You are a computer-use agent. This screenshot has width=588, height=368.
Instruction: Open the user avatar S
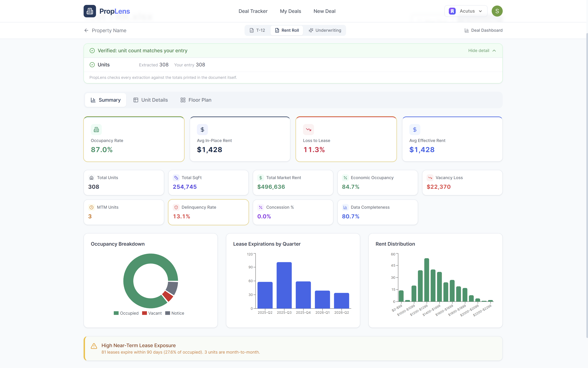coord(497,11)
